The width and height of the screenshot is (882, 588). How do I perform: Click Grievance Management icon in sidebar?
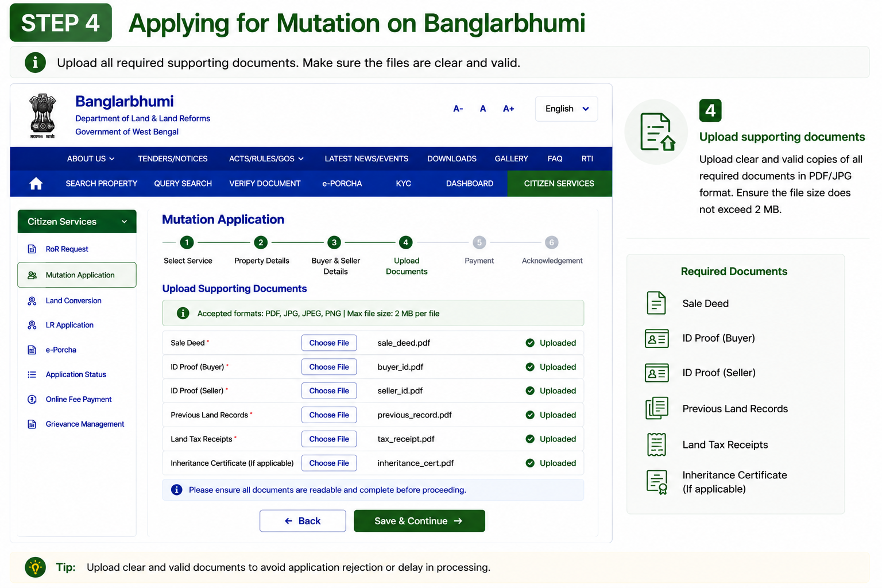[x=32, y=424]
